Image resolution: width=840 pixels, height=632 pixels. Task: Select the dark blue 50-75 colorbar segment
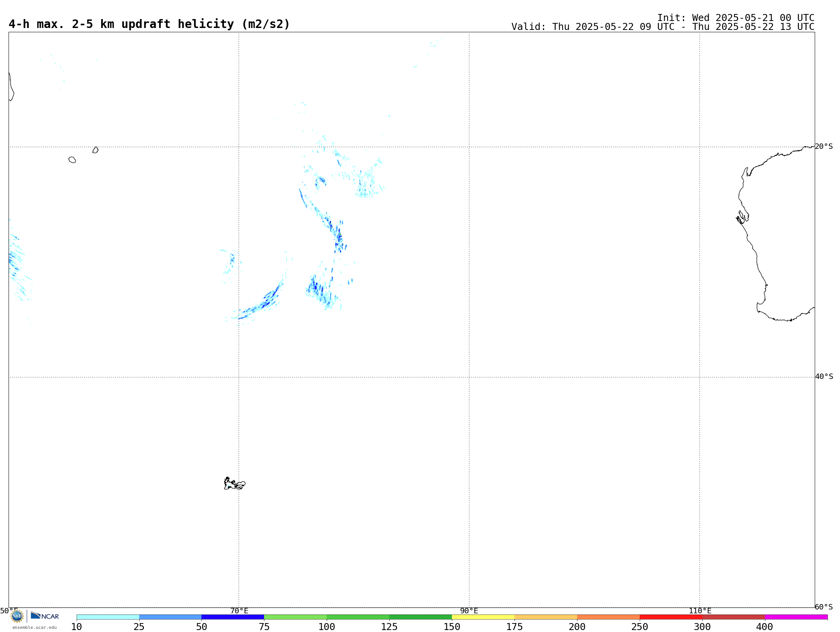[233, 617]
